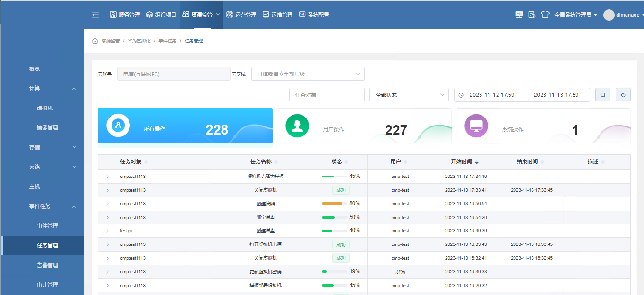Go to 华为虚拟化 in the breadcrumb

coord(139,41)
